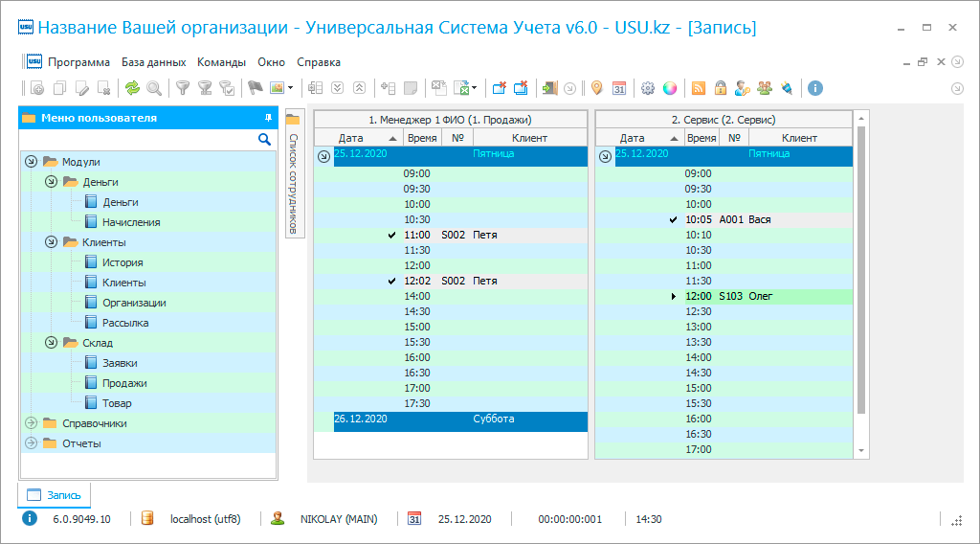This screenshot has height=544, width=980.
Task: Click the blue info toolbar icon
Action: pyautogui.click(x=815, y=88)
